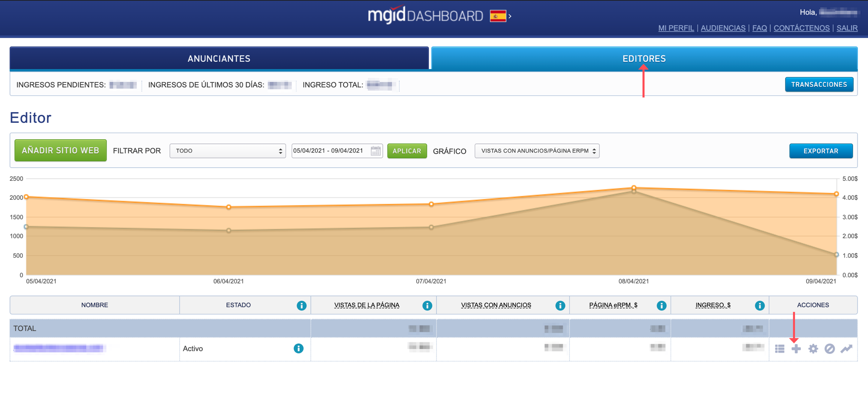The image size is (868, 401).
Task: Open the calendar date picker icon
Action: (x=376, y=151)
